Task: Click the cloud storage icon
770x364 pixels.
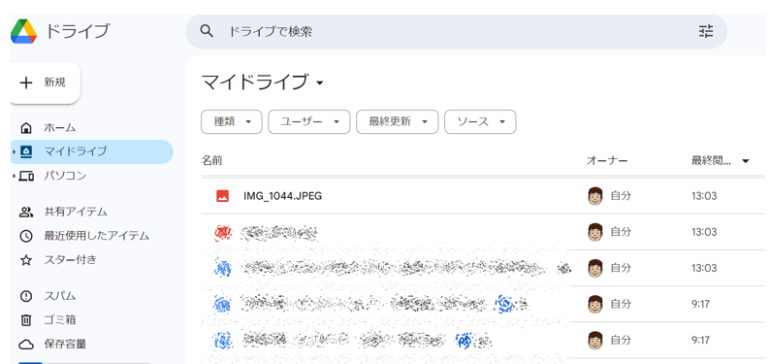Action: point(26,344)
